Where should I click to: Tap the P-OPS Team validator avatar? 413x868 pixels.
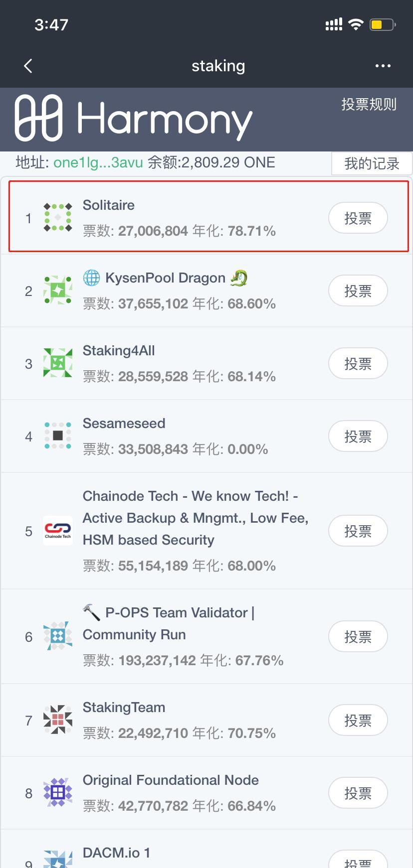(58, 636)
